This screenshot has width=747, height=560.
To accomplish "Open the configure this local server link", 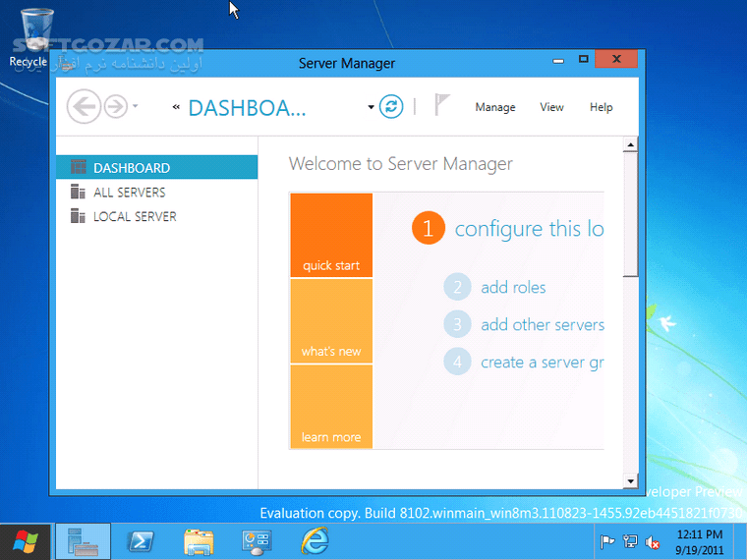I will click(529, 229).
